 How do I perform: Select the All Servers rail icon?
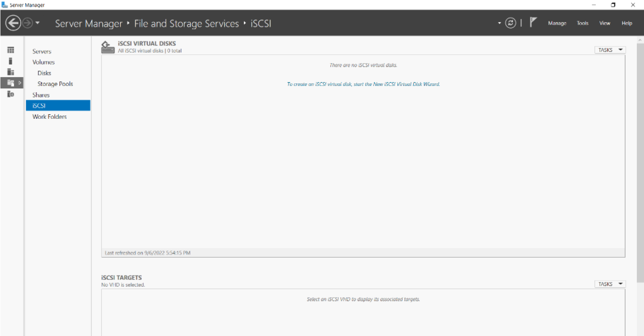click(x=11, y=72)
